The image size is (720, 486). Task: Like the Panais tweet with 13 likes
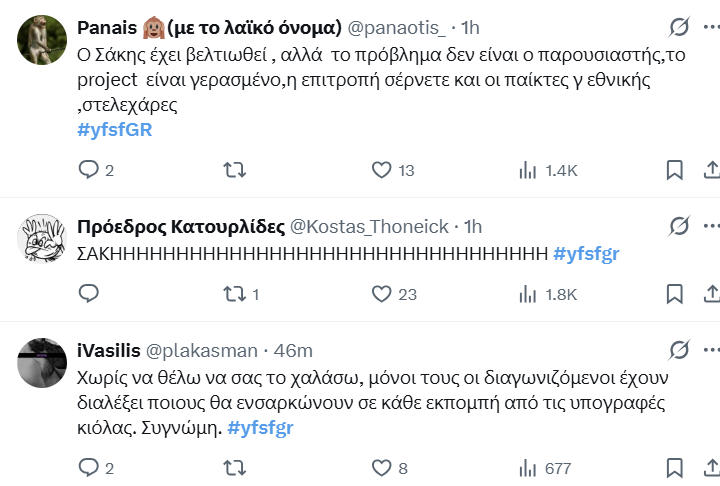click(381, 170)
